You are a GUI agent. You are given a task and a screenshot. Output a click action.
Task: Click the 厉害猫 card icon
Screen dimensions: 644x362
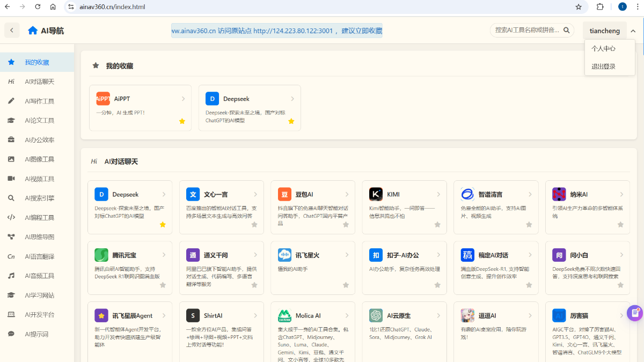point(559,315)
